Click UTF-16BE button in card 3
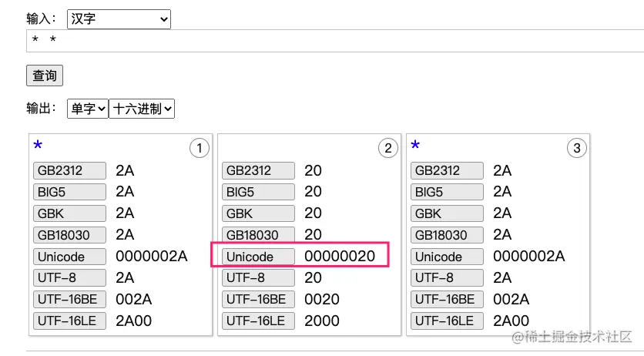Screen dimensions: 644x356 click(447, 299)
